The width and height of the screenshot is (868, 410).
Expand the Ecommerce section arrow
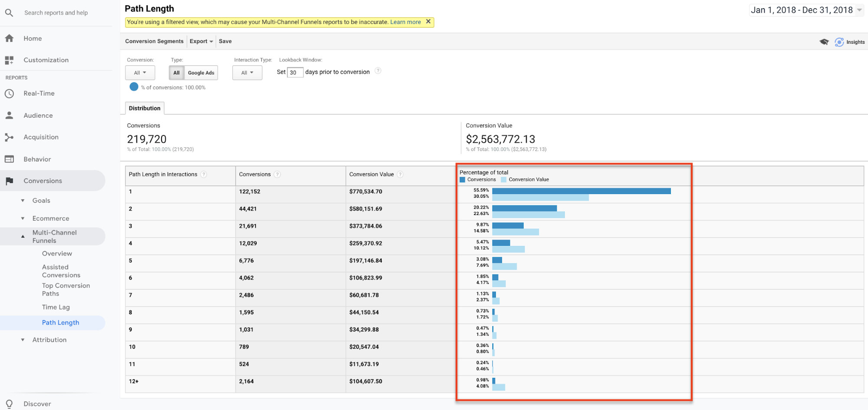(x=23, y=218)
